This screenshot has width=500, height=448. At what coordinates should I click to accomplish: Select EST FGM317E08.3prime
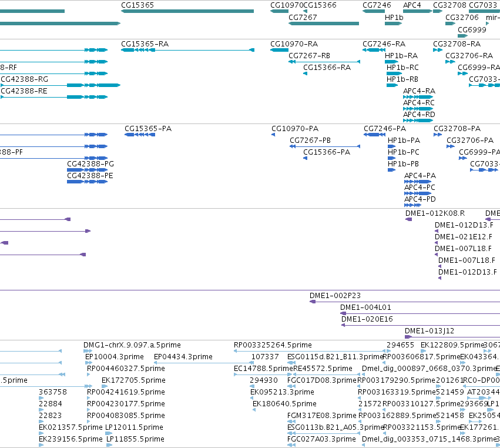322,416
